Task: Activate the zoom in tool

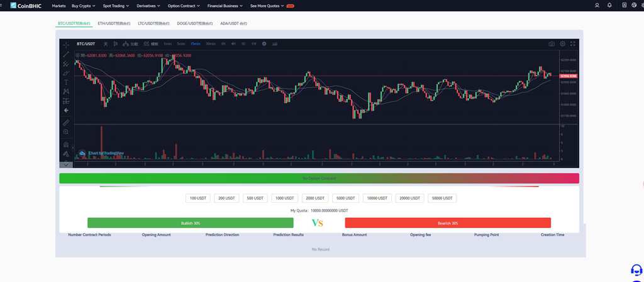Action: tap(66, 132)
